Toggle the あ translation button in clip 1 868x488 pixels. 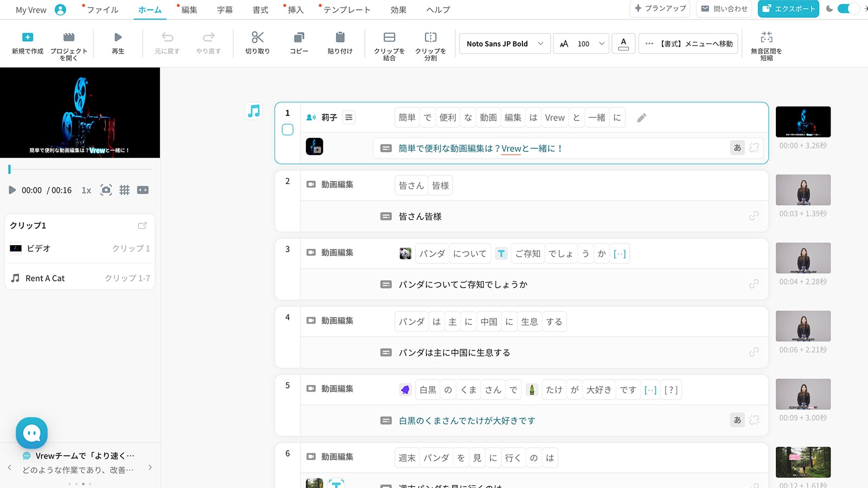pyautogui.click(x=737, y=148)
